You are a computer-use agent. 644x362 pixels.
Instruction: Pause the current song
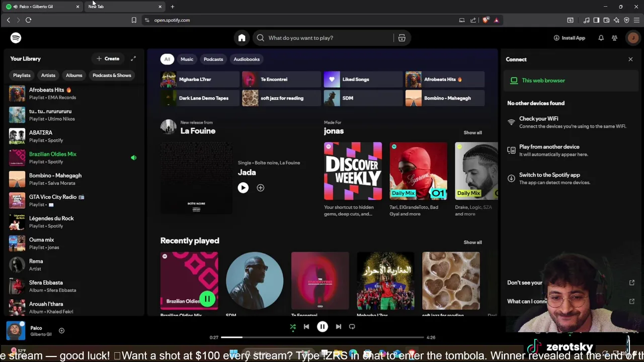323,327
